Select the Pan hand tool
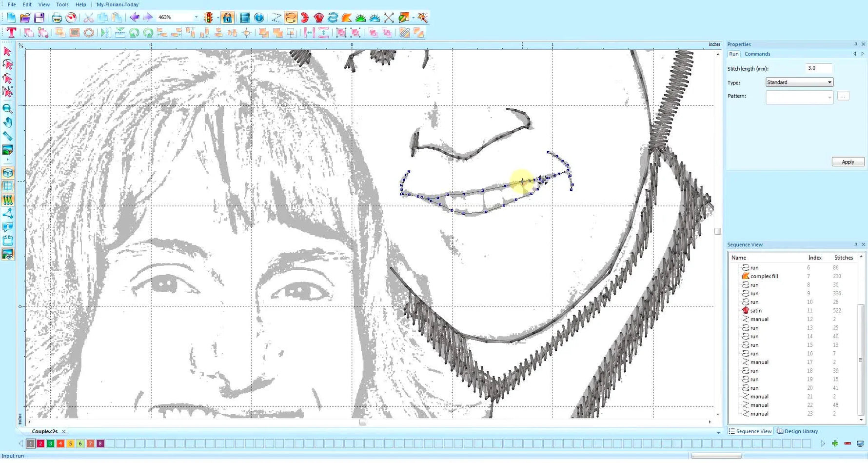This screenshot has height=463, width=868. 7,122
